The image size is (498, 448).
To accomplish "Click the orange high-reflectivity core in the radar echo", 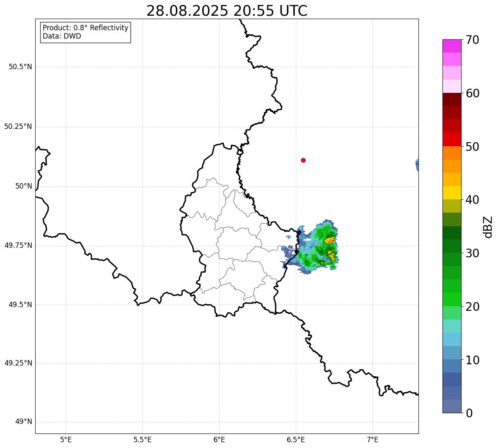I will 330,240.
